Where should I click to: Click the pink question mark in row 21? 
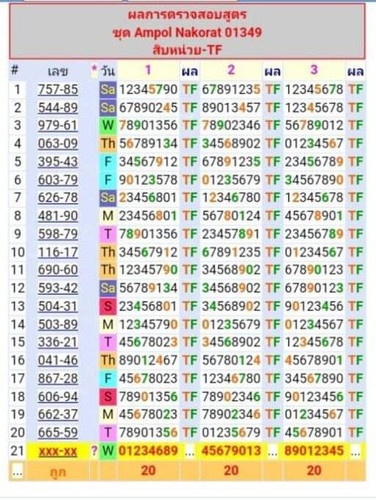pos(94,451)
